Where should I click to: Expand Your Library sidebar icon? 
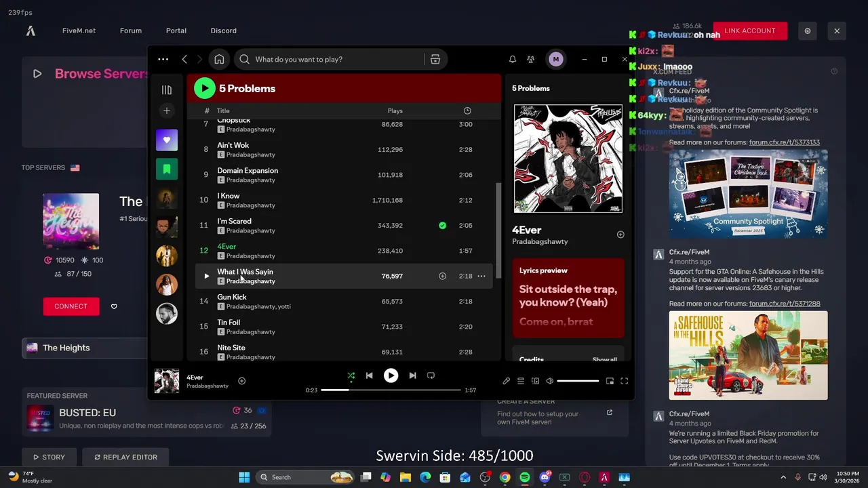[167, 89]
